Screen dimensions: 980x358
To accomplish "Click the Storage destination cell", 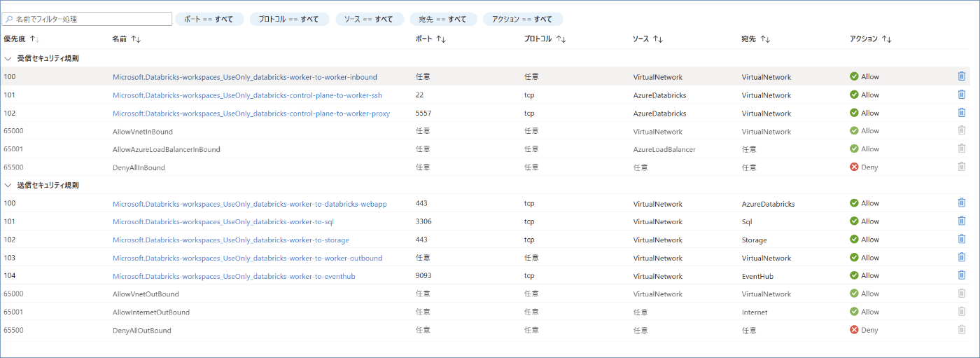I will tap(755, 240).
